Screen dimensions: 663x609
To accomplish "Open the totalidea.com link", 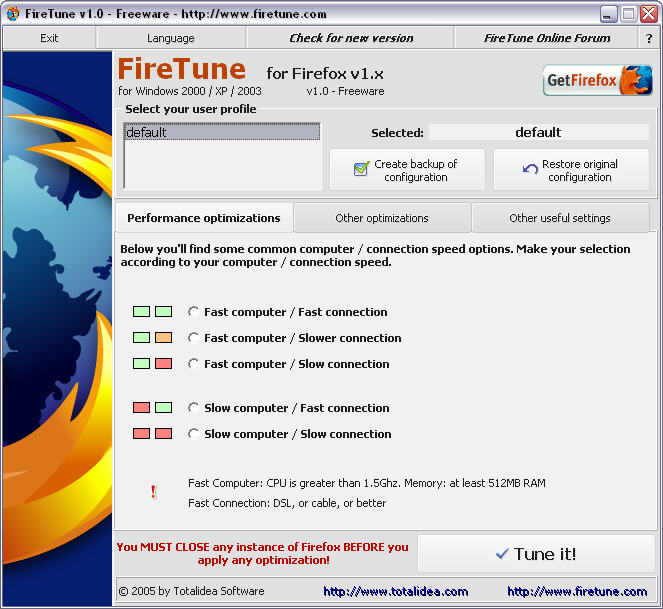I will point(396,591).
